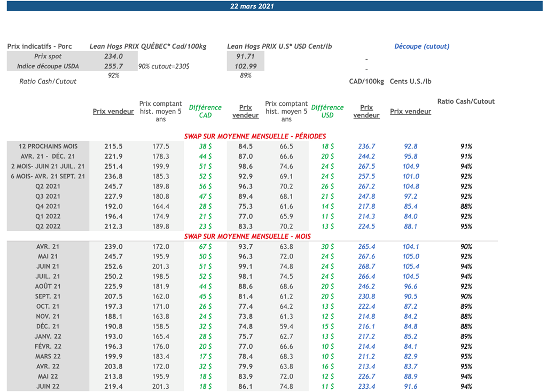Click the 'SWAP SUR MOYENNE MENSUELLE - MOIS' title

coord(247,236)
